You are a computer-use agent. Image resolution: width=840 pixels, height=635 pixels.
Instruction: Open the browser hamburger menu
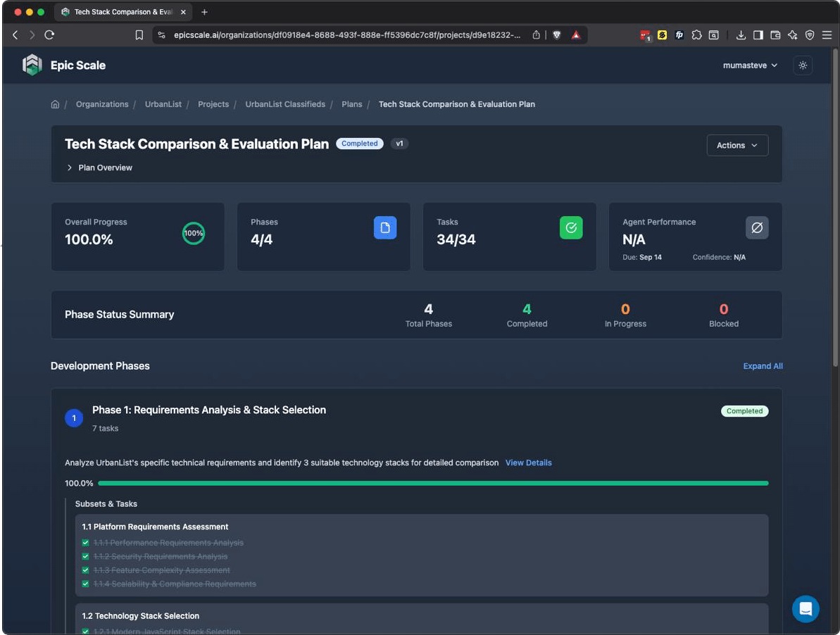pos(827,34)
